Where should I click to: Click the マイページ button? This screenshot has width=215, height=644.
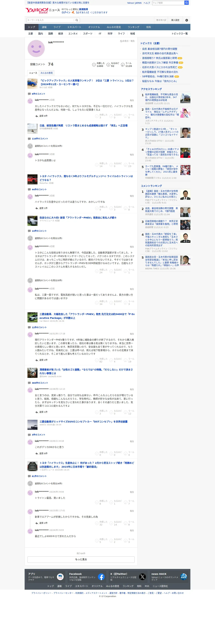[161, 20]
